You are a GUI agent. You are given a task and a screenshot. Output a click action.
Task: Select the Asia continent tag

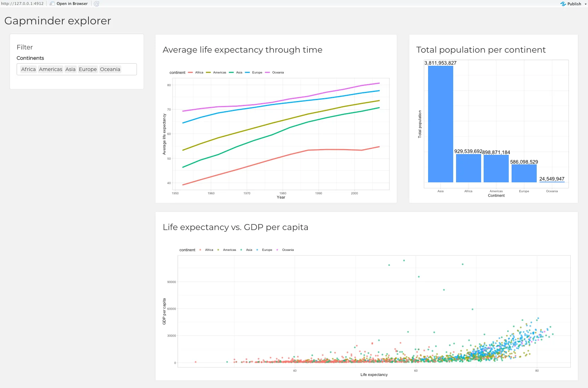(x=70, y=69)
